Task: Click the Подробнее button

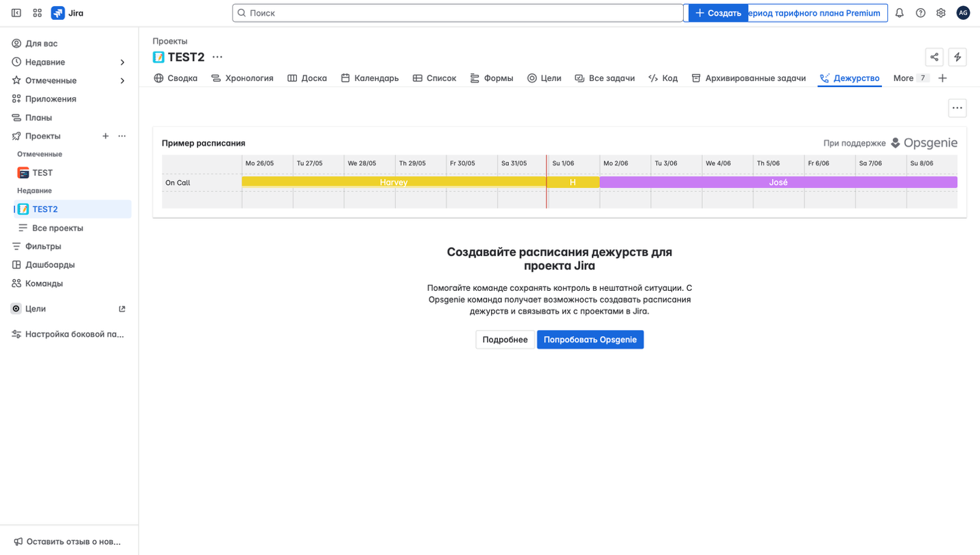Action: pyautogui.click(x=505, y=339)
